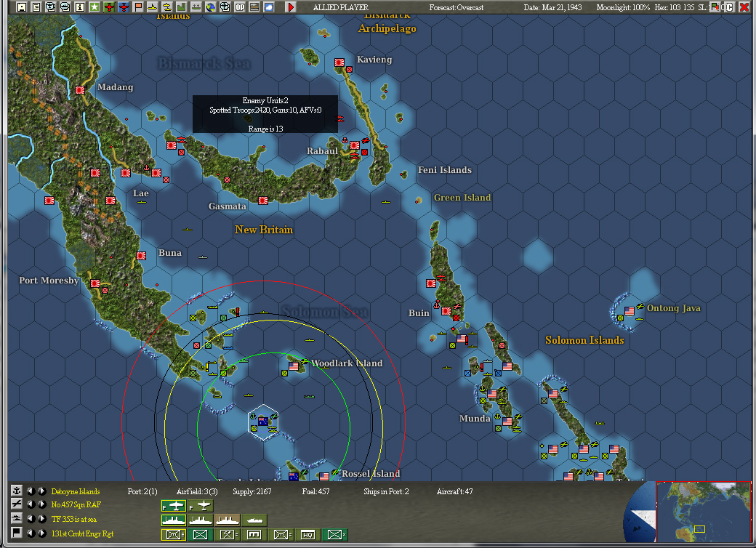Select the HQ land unit button
Image resolution: width=756 pixels, height=548 pixels.
point(308,534)
